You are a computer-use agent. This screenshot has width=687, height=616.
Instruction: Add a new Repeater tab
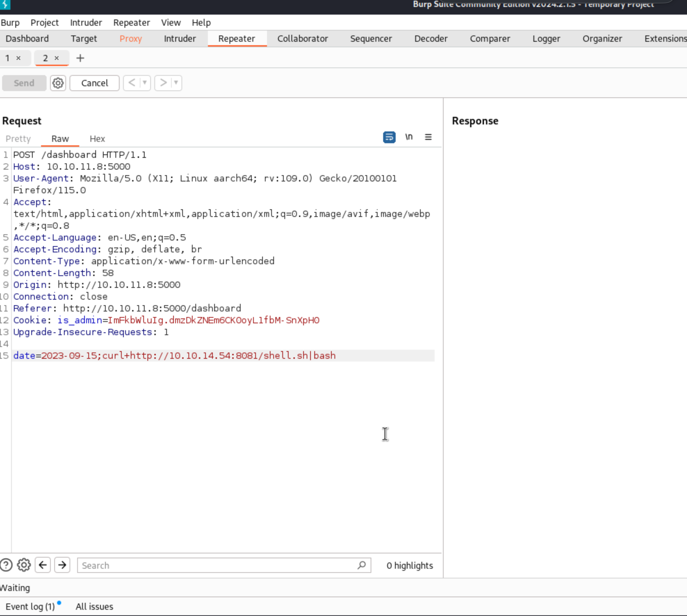point(80,58)
